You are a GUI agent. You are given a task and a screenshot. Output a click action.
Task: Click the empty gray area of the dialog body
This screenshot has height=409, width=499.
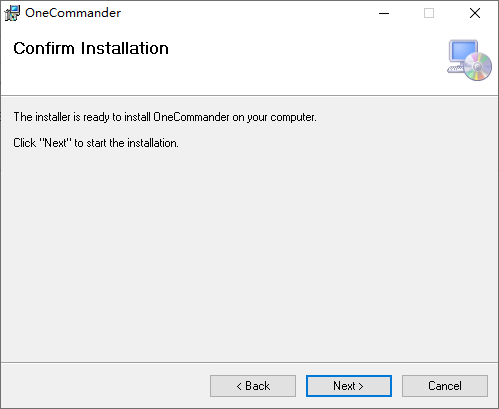pyautogui.click(x=249, y=253)
